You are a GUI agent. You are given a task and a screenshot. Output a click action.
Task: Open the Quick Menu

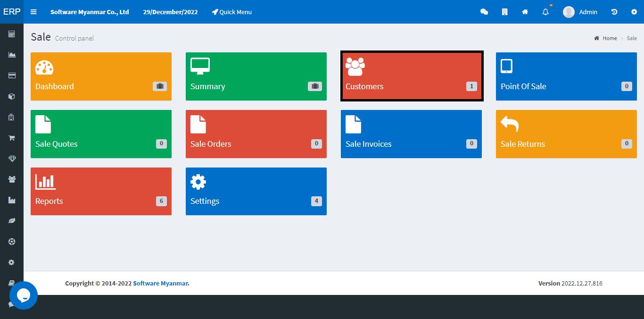click(x=232, y=12)
